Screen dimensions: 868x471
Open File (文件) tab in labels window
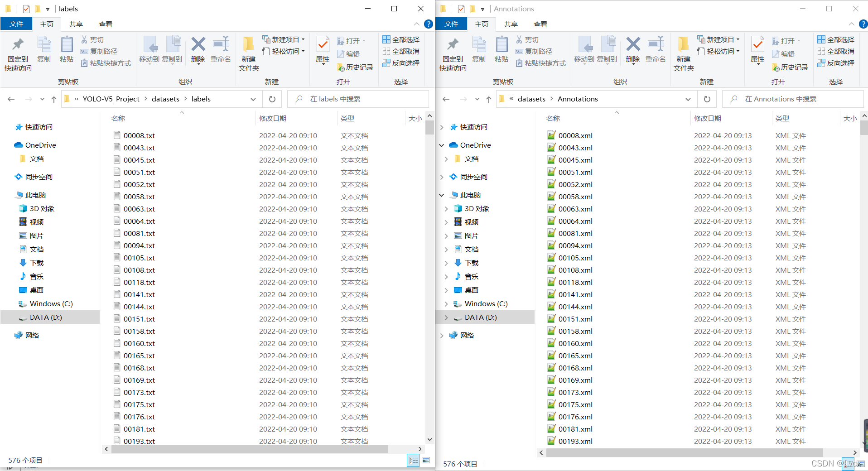(x=16, y=24)
